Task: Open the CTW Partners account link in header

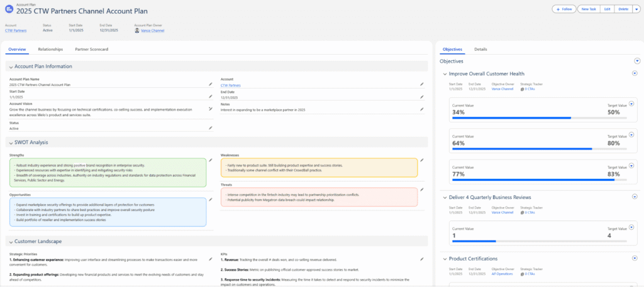Action: point(16,30)
